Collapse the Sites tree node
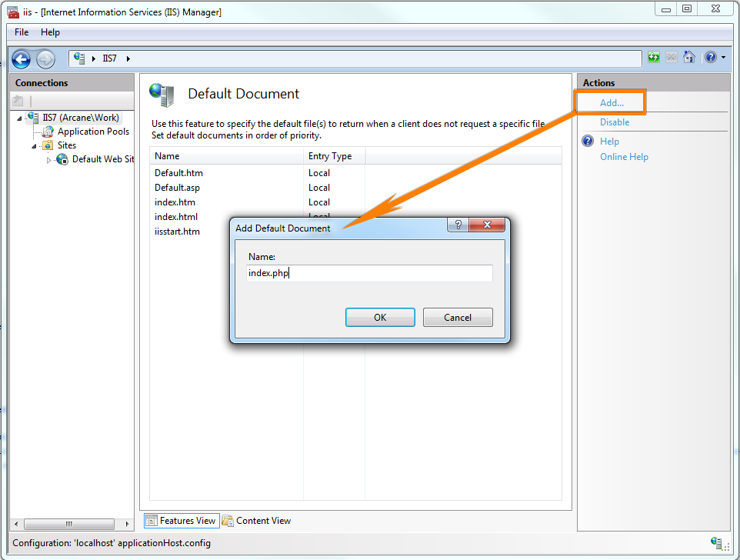The width and height of the screenshot is (740, 560). pos(34,146)
